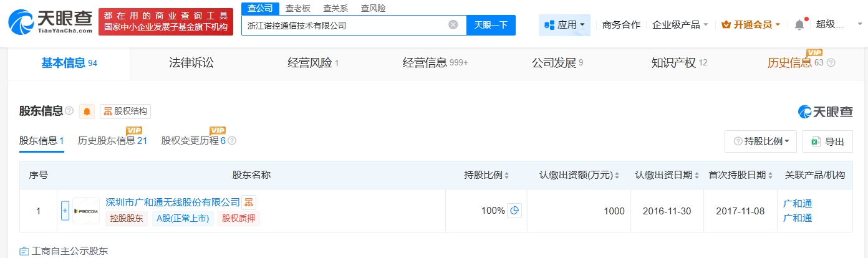Viewport: 868px width, 258px height.
Task: Click the help icon next to 股东信息 heading
Action: pyautogui.click(x=69, y=111)
